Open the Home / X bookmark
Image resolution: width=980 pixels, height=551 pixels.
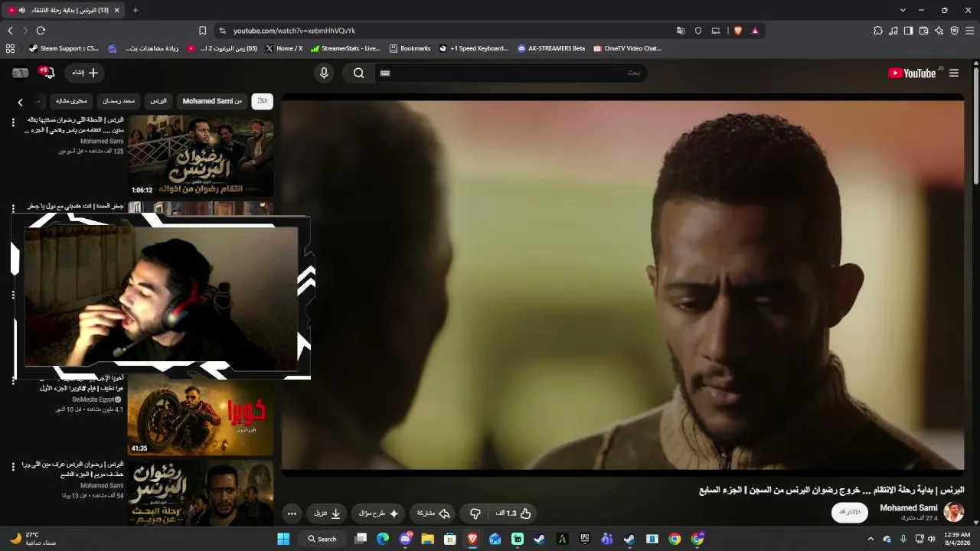(x=284, y=48)
